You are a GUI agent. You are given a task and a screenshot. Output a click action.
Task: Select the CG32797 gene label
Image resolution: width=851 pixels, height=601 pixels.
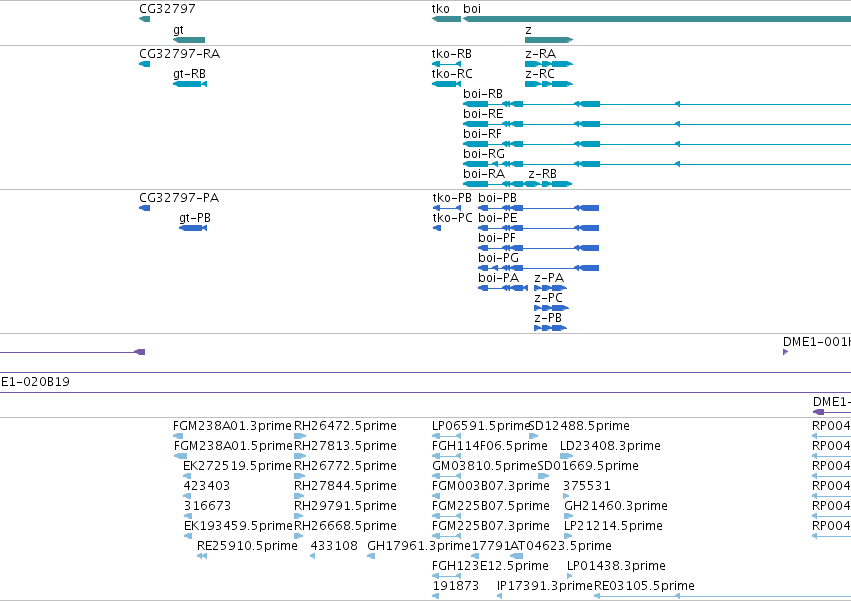point(167,9)
